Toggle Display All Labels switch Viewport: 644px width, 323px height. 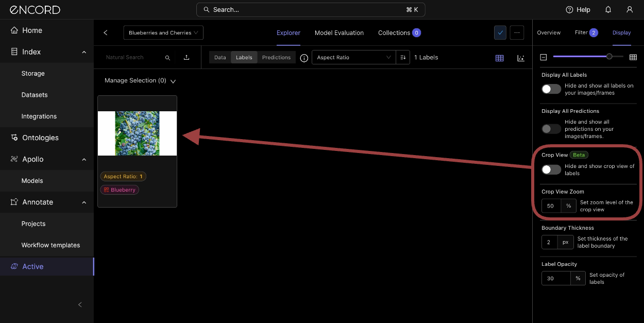[551, 89]
